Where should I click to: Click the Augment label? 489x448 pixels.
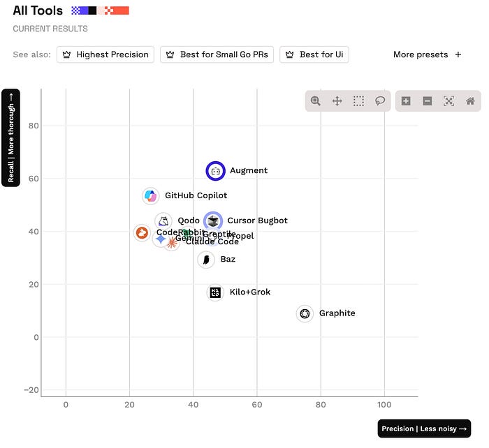(x=249, y=170)
